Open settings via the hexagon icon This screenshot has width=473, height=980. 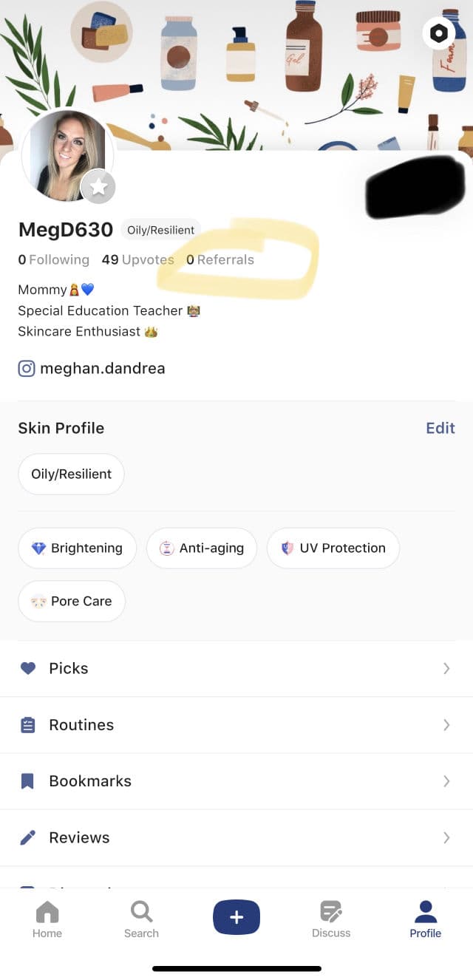pyautogui.click(x=438, y=33)
